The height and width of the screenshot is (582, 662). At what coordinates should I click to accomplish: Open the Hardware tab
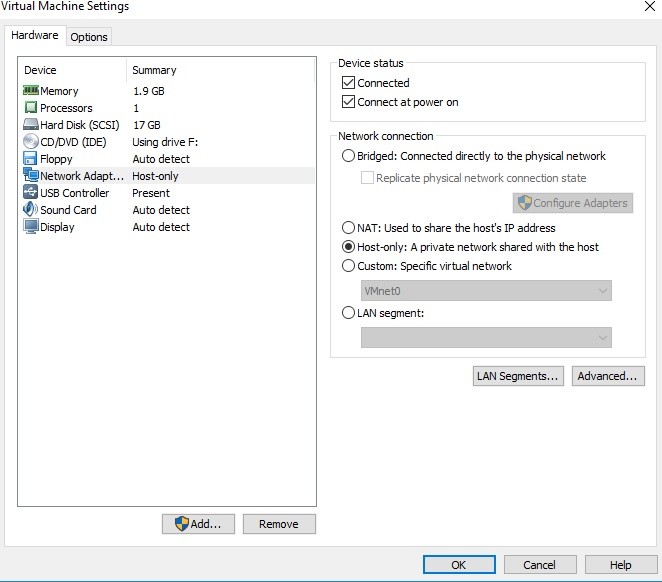pyautogui.click(x=35, y=36)
